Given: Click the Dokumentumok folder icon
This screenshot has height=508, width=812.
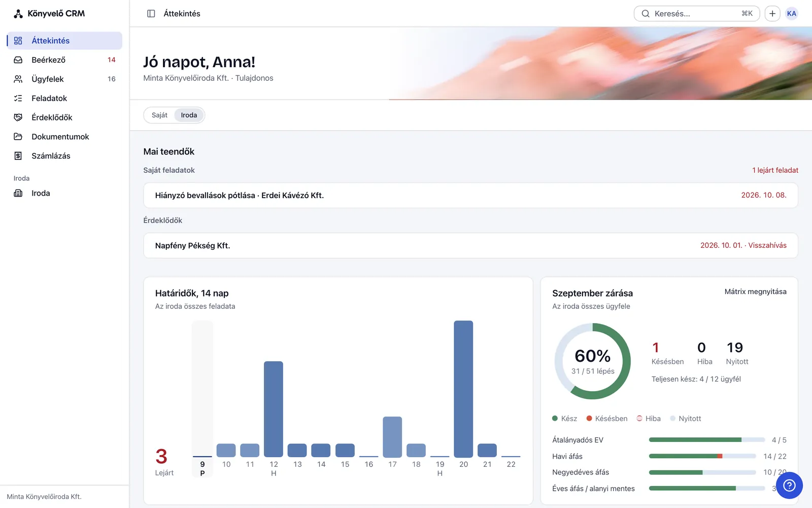Looking at the screenshot, I should point(18,137).
